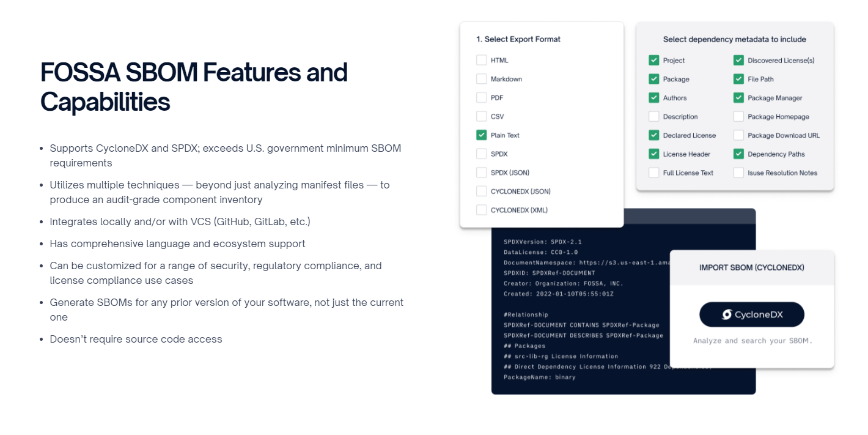Tick the PDF export format checkbox
Image resolution: width=868 pixels, height=435 pixels.
point(481,98)
